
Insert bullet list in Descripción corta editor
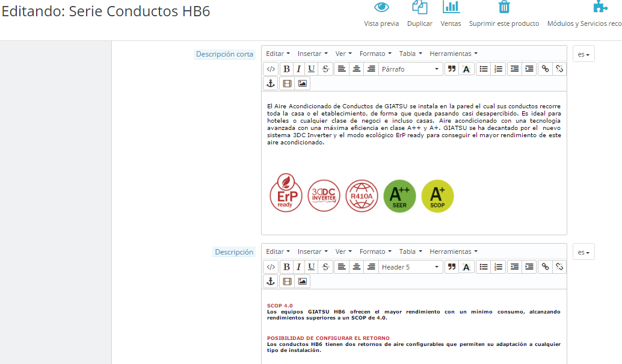[483, 69]
